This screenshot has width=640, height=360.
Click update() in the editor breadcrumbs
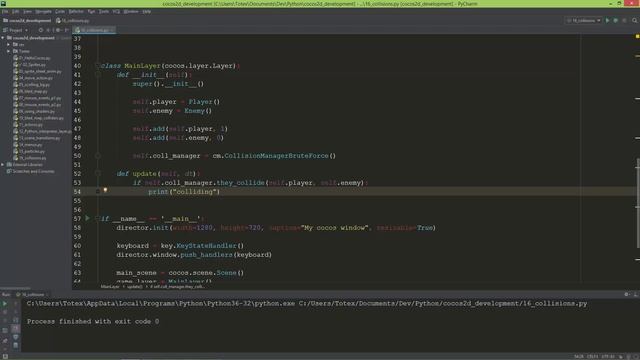[135, 287]
